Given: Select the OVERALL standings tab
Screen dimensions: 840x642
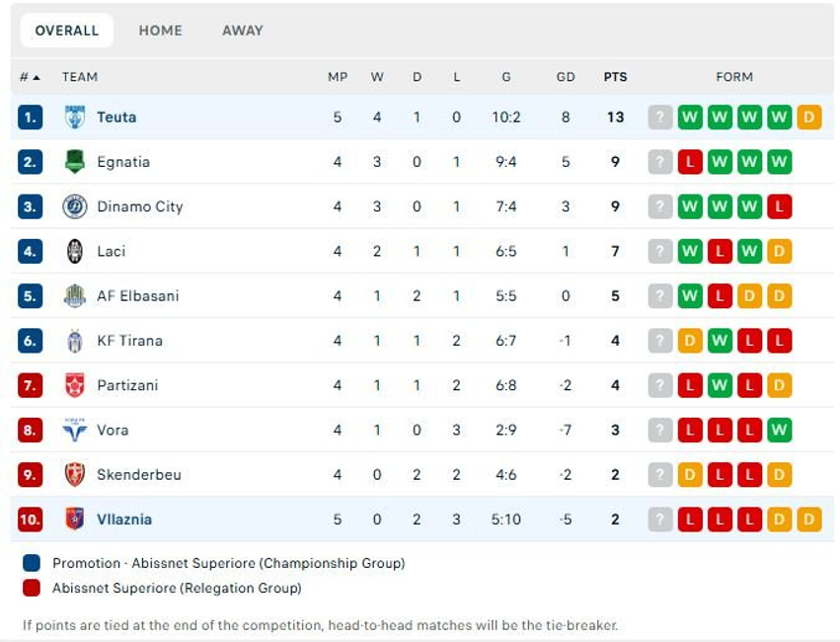Looking at the screenshot, I should coord(67,31).
